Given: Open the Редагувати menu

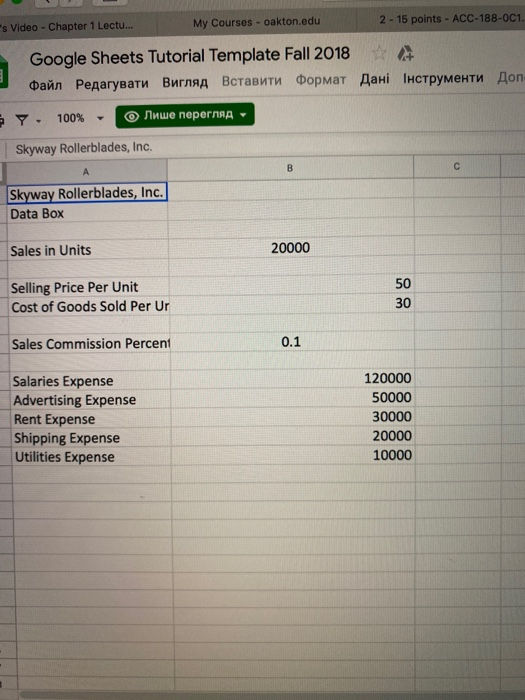Looking at the screenshot, I should [112, 83].
